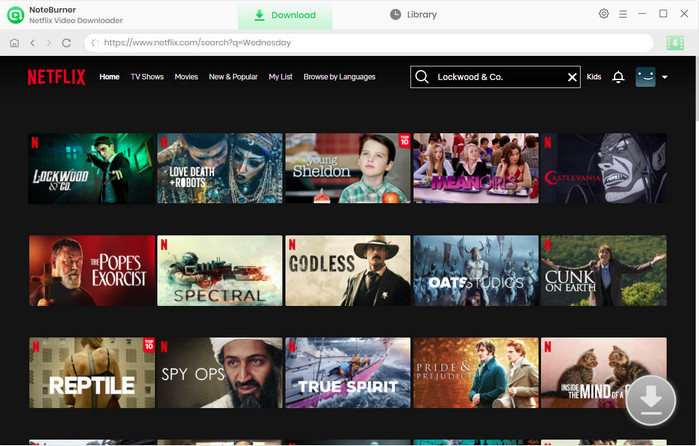699x446 pixels.
Task: Click the vertical scrollbar on right
Action: (x=696, y=89)
